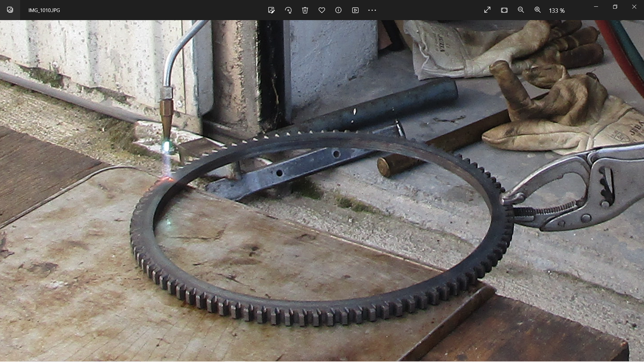644x362 pixels.
Task: Close the Photos window
Action: [x=634, y=7]
